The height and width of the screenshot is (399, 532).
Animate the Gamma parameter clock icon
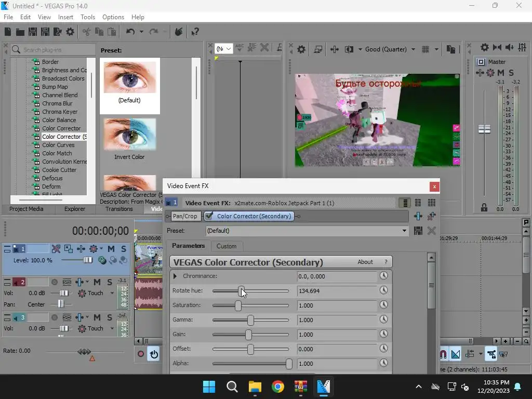point(384,320)
